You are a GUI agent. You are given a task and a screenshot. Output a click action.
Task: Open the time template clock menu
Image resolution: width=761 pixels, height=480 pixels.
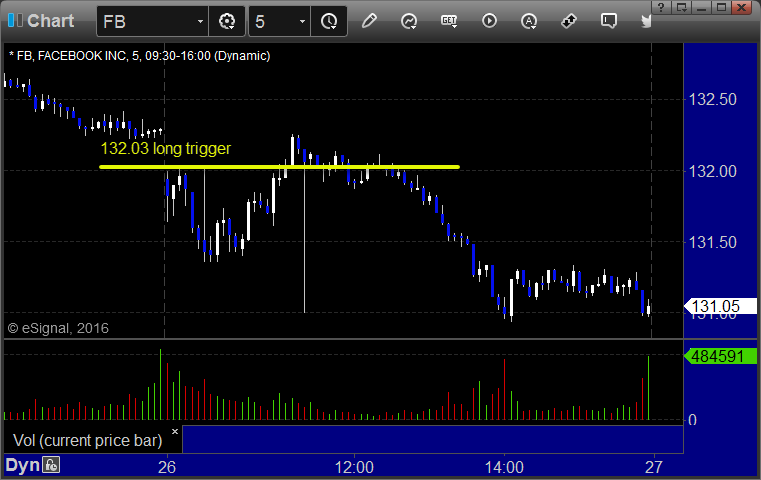tap(329, 21)
